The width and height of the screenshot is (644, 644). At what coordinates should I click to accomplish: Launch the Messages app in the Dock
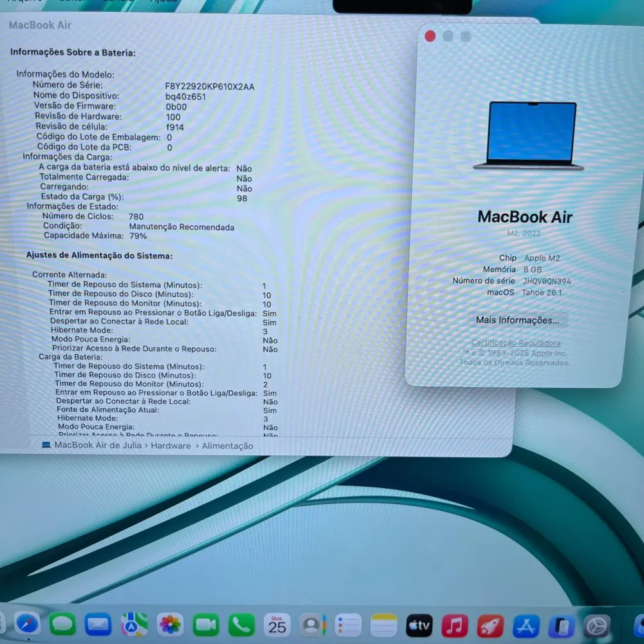point(62,624)
